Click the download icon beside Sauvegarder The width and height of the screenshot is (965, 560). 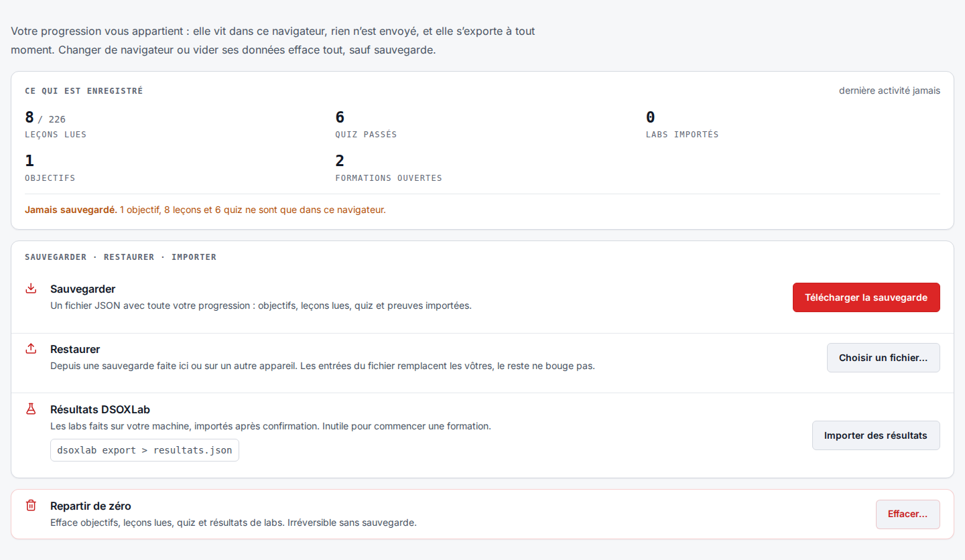click(x=31, y=289)
